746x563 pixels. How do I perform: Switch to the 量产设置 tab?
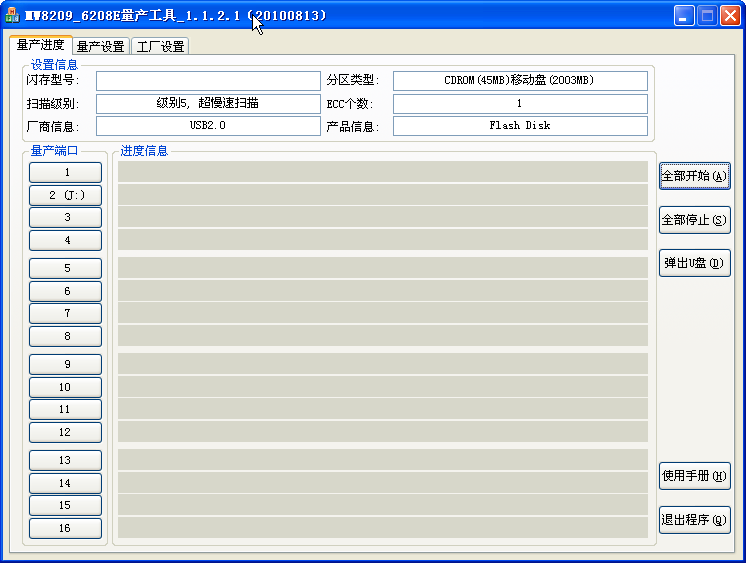point(100,46)
